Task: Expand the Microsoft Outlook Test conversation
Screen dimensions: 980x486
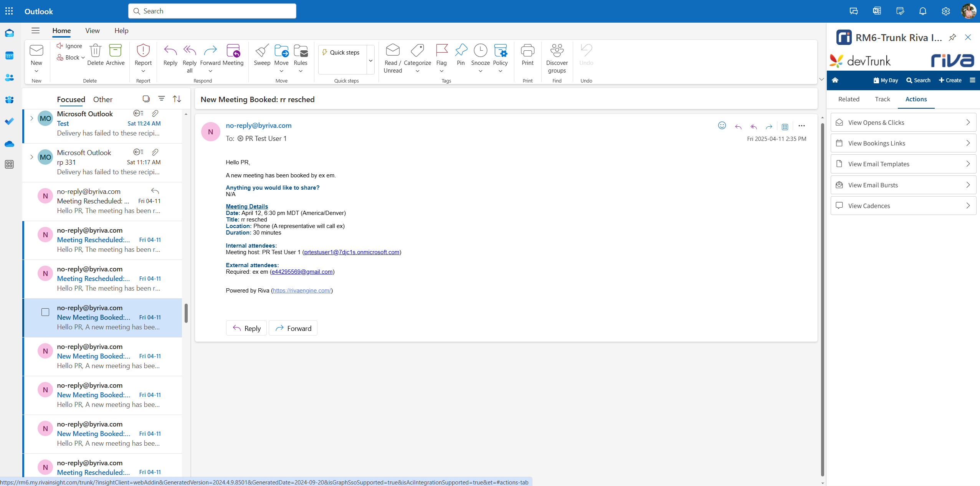Action: click(x=31, y=118)
